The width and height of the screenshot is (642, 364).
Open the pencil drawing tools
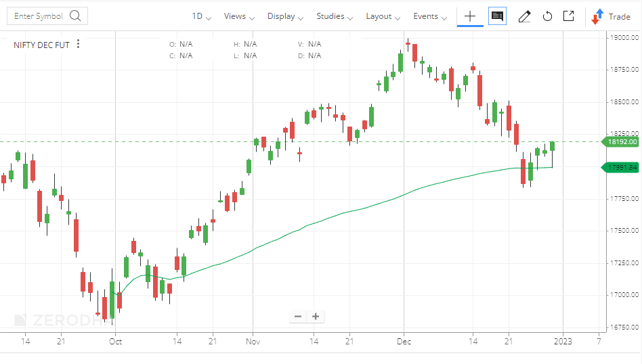coord(524,16)
